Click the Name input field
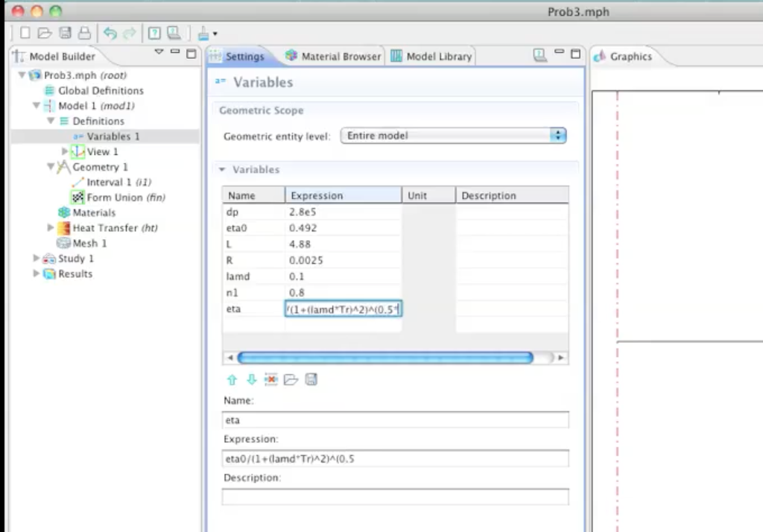This screenshot has width=763, height=532. pos(395,419)
